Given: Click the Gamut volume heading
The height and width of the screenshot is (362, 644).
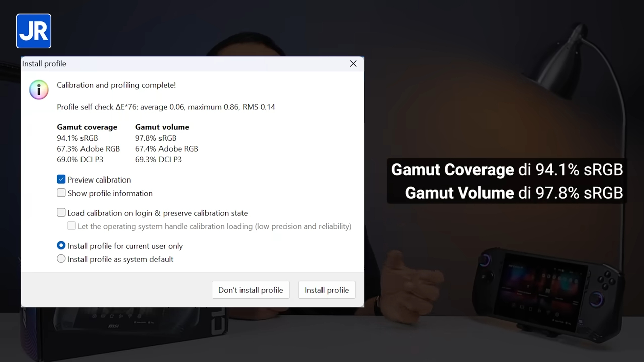Looking at the screenshot, I should pos(162,127).
